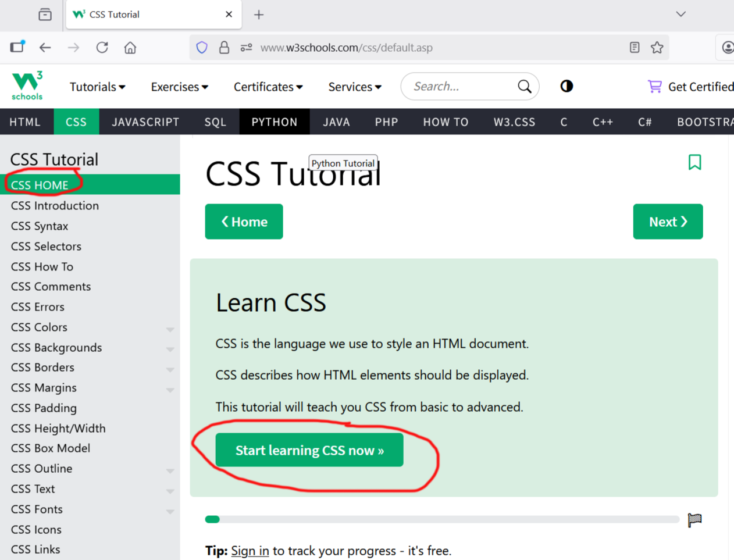Click the tracking protection shield icon
734x560 pixels.
click(202, 48)
